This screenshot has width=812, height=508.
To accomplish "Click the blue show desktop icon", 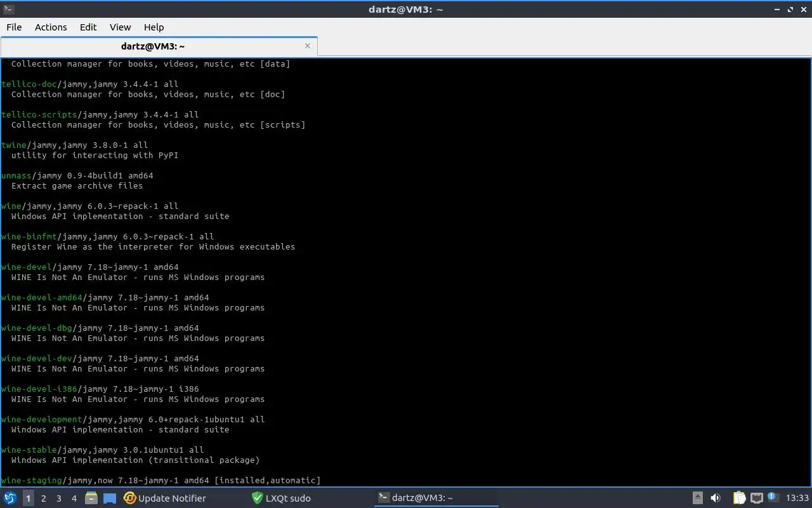I will [110, 498].
